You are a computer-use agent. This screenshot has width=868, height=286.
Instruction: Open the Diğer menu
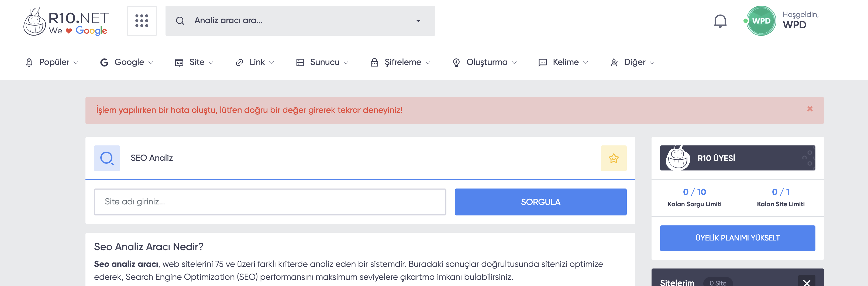(632, 62)
